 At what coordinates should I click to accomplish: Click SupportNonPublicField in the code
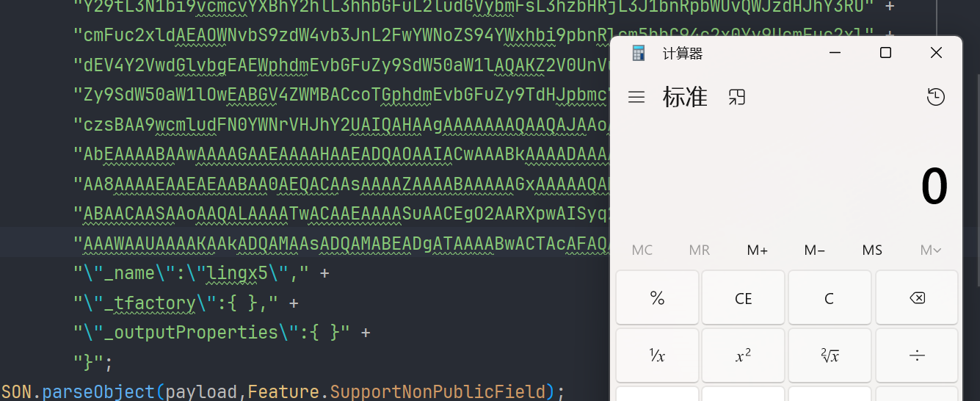(x=437, y=391)
